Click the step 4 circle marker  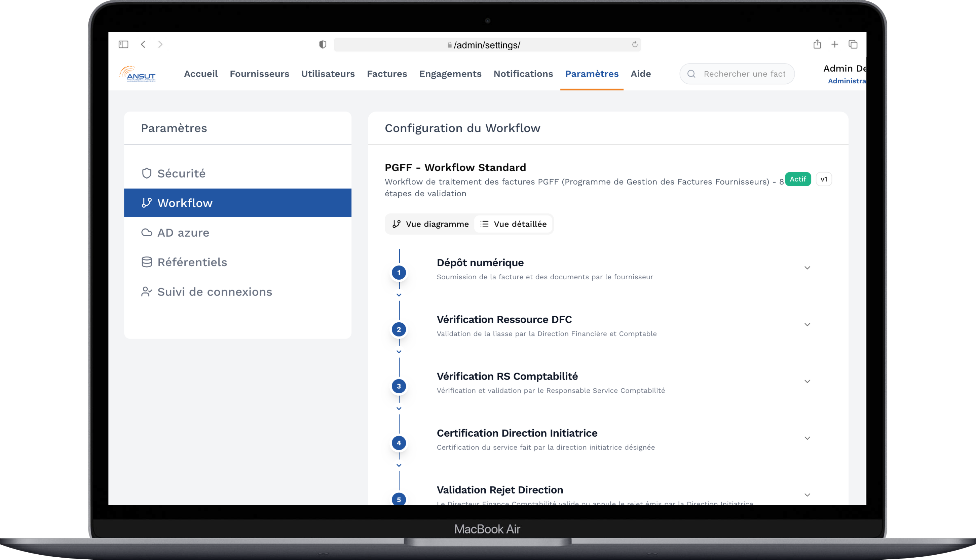(399, 443)
